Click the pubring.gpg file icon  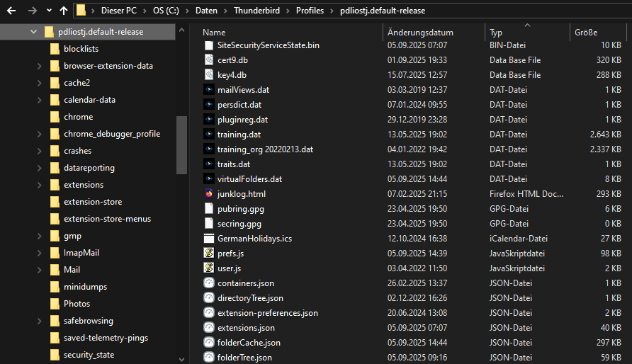click(x=209, y=209)
